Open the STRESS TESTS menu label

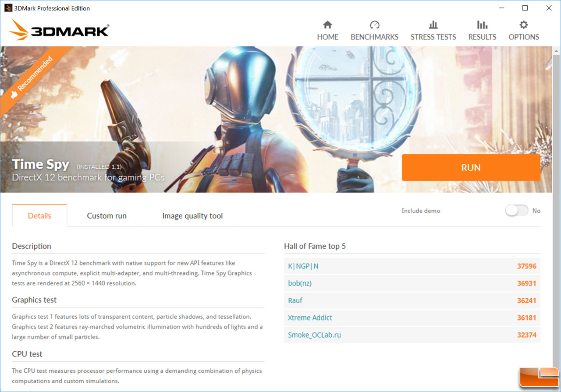click(433, 37)
